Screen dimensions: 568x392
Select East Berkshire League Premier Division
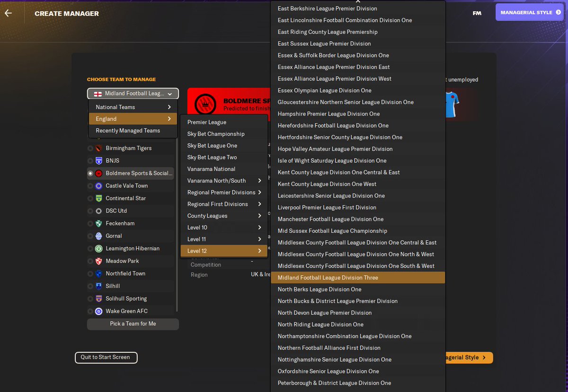click(x=358, y=9)
